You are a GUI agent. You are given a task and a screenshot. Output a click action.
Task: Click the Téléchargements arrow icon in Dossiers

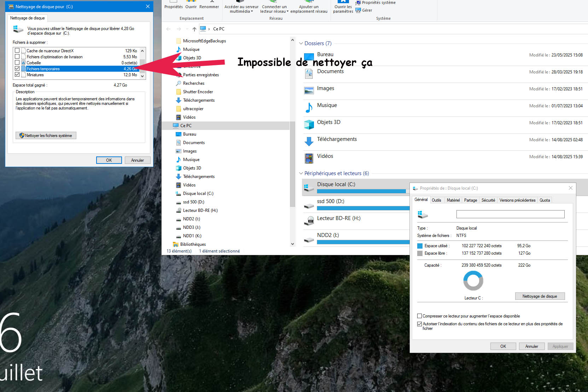pyautogui.click(x=309, y=142)
